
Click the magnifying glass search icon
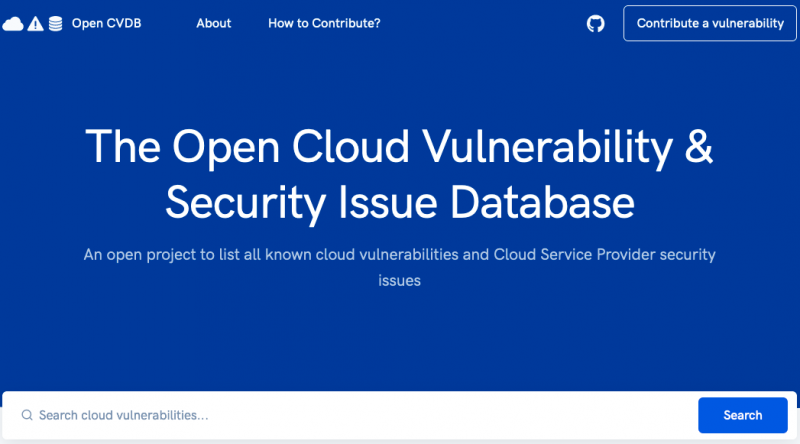(27, 415)
